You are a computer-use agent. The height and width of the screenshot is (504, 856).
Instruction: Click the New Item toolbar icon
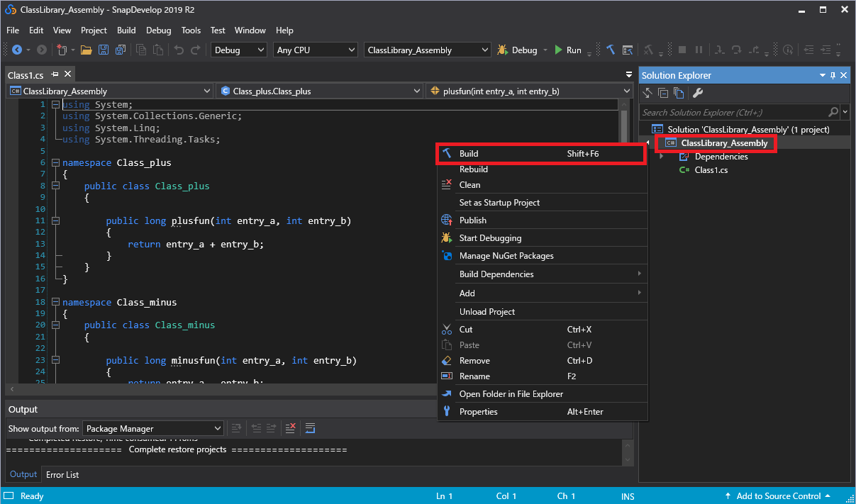62,50
